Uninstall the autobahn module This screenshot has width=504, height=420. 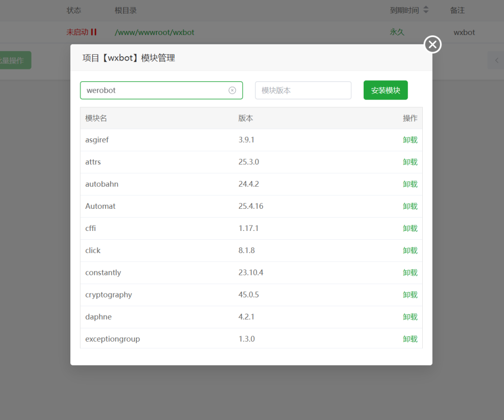(x=409, y=184)
